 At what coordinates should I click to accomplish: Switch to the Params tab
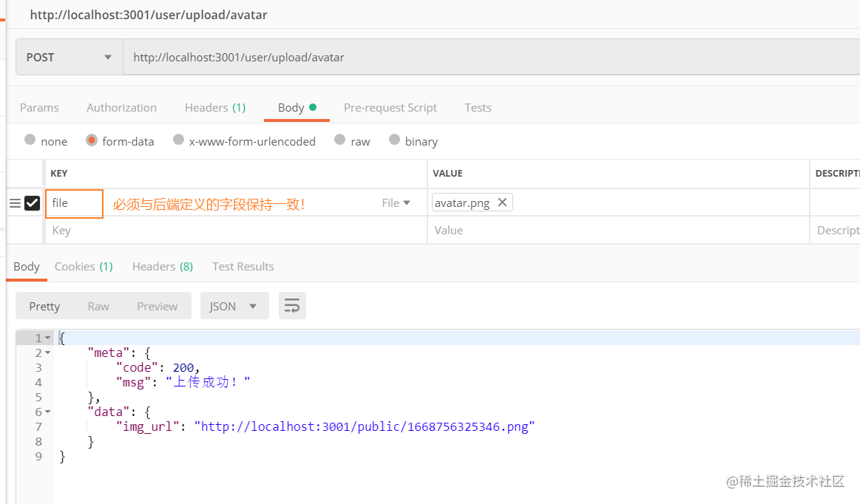tap(39, 107)
